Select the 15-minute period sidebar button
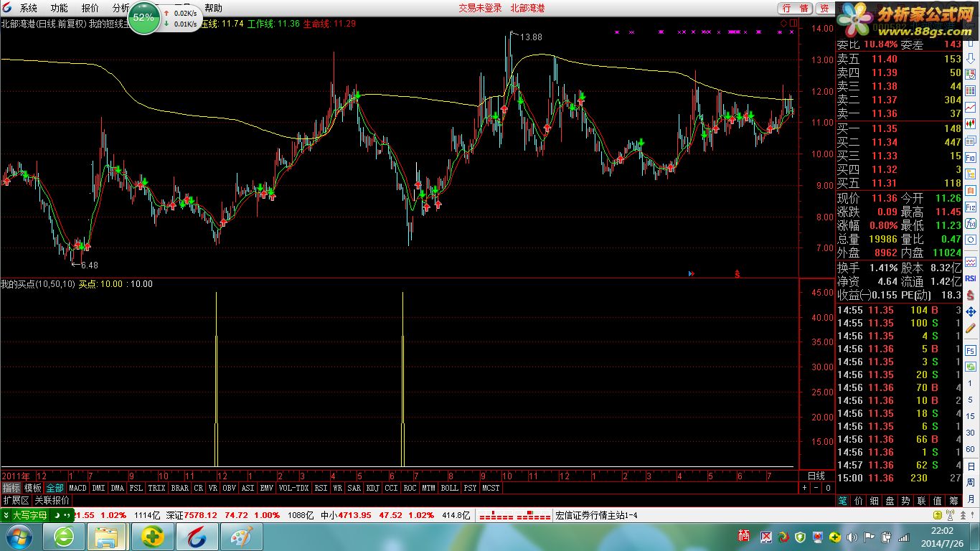980x551 pixels. point(970,416)
